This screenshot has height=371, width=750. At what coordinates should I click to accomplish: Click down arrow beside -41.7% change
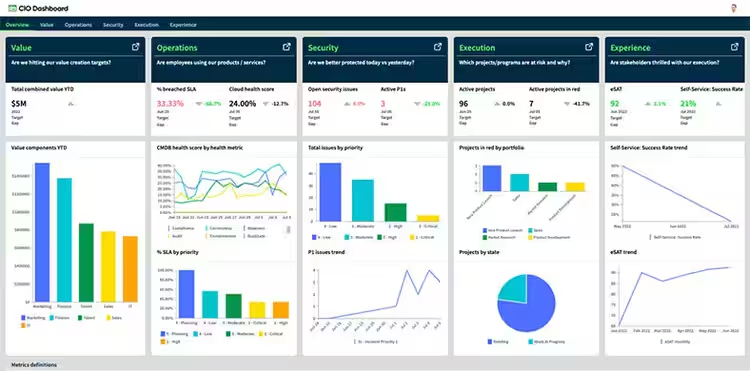pyautogui.click(x=567, y=103)
